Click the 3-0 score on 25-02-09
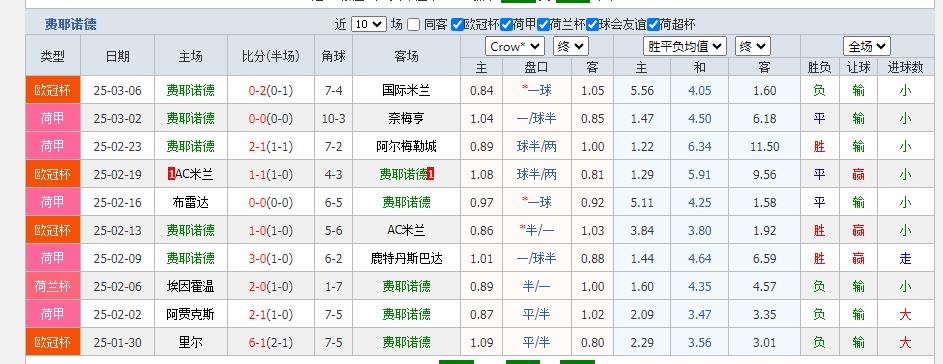The height and width of the screenshot is (364, 943). point(257,258)
